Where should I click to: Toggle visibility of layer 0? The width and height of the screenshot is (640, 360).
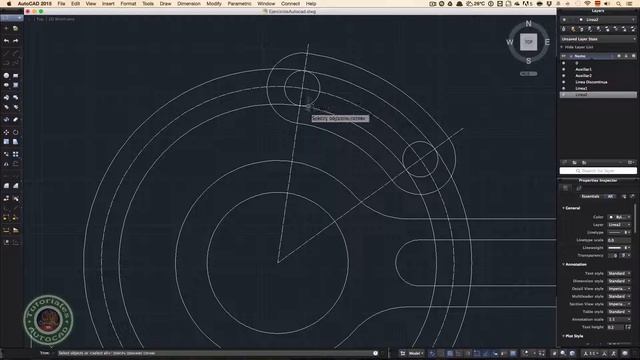pyautogui.click(x=564, y=63)
